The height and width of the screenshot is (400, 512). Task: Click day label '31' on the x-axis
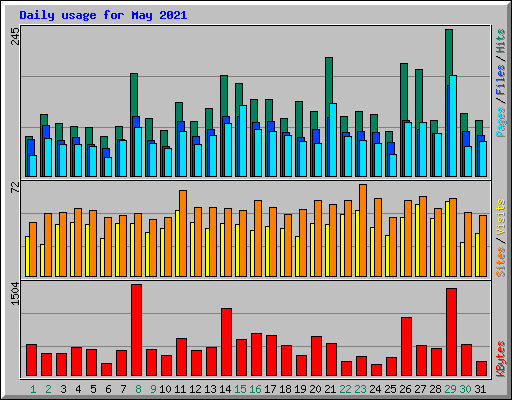(480, 389)
